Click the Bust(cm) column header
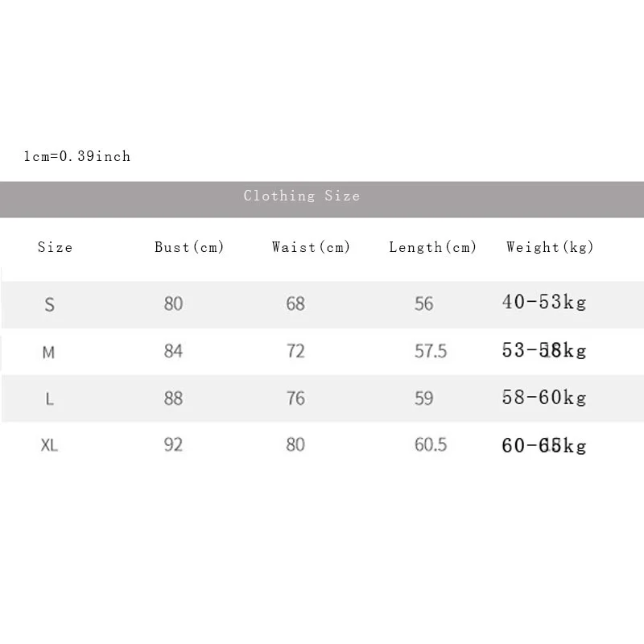 point(189,247)
